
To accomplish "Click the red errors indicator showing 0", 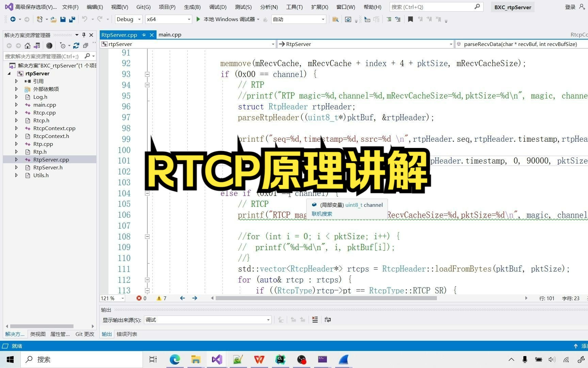I will (x=141, y=298).
